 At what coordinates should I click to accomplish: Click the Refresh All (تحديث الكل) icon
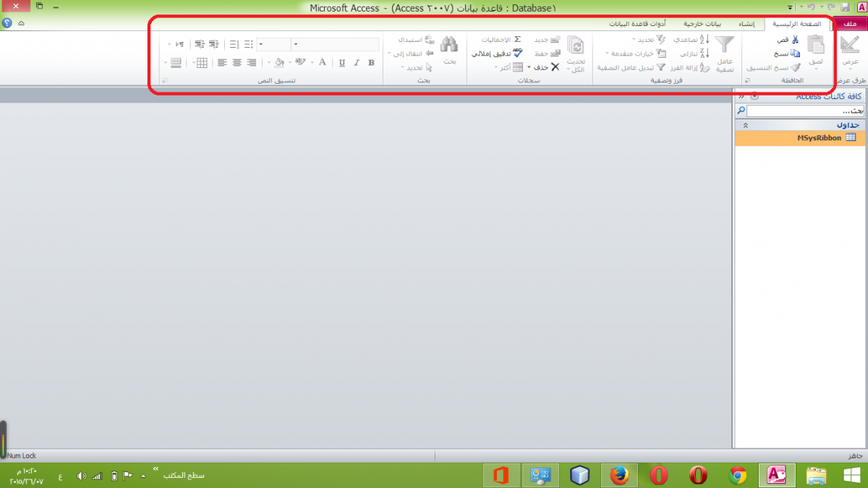point(576,46)
